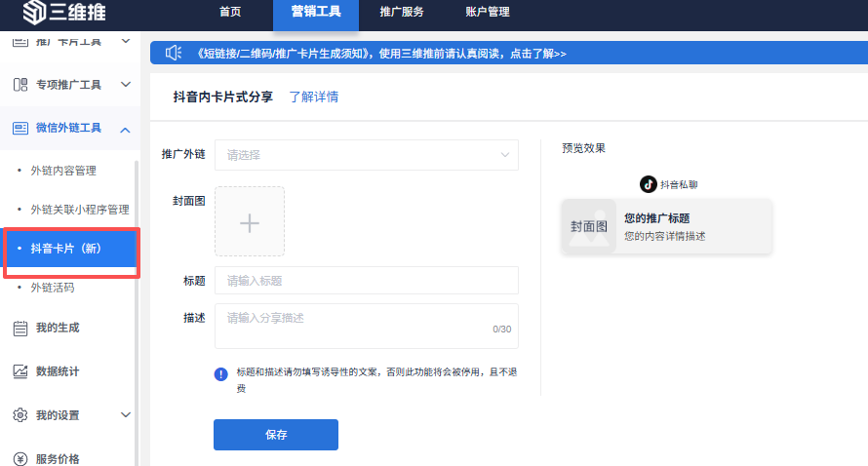Screen dimensions: 868x466
Task: Click the 微信外链工具 sidebar icon
Action: coord(20,129)
